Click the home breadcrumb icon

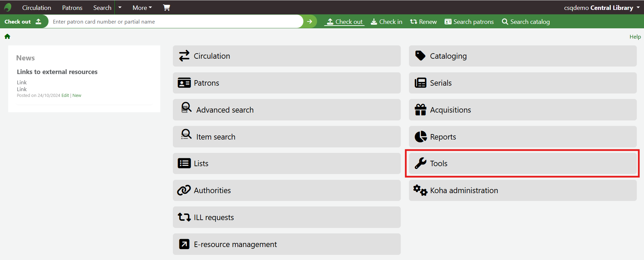coord(7,37)
